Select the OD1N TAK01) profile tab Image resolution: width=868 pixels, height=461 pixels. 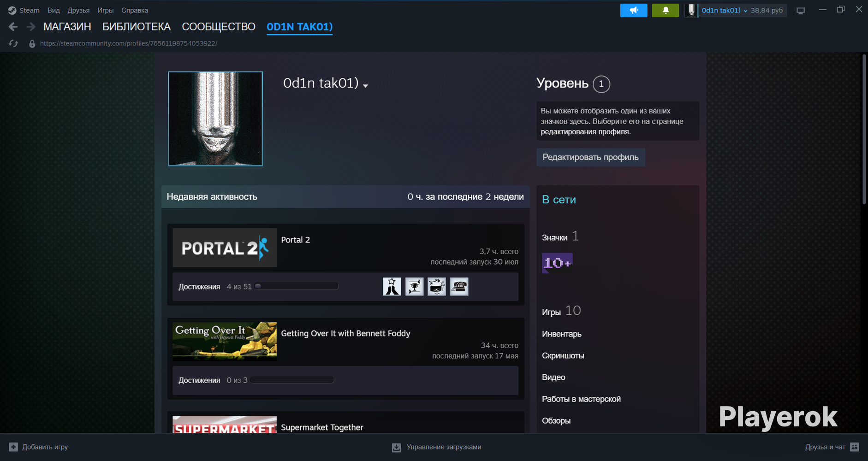click(300, 27)
